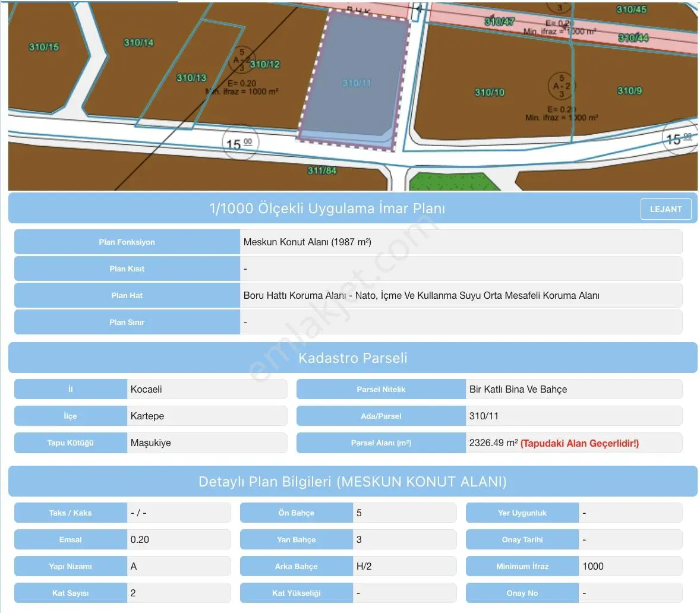The width and height of the screenshot is (700, 613).
Task: Click the 'Ön Bahçe' label
Action: pyautogui.click(x=297, y=513)
